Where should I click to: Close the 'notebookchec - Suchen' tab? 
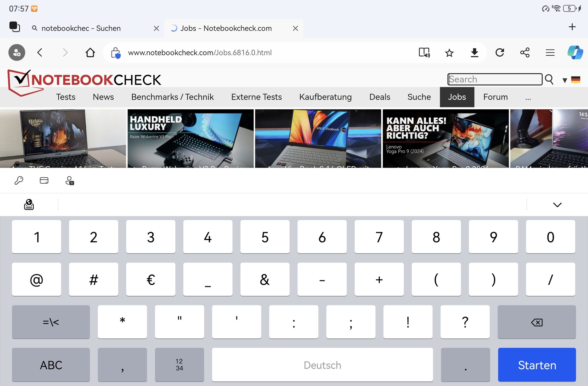point(156,28)
